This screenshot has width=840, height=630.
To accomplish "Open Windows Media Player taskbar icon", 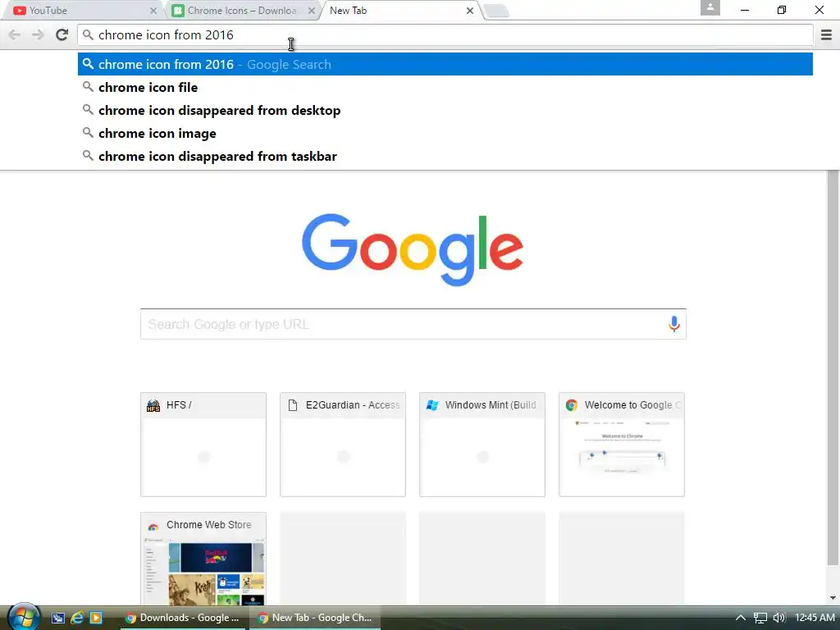I will pos(96,618).
